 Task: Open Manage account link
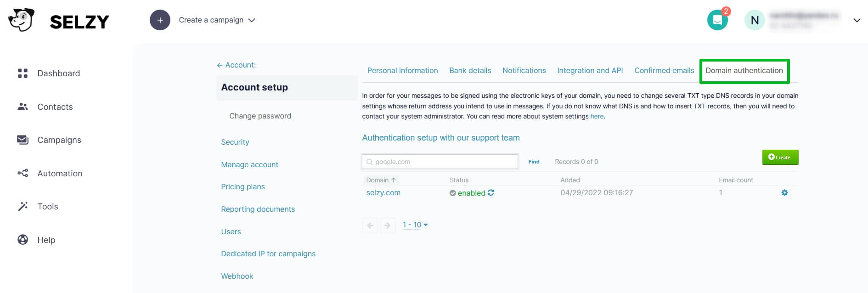pyautogui.click(x=249, y=165)
